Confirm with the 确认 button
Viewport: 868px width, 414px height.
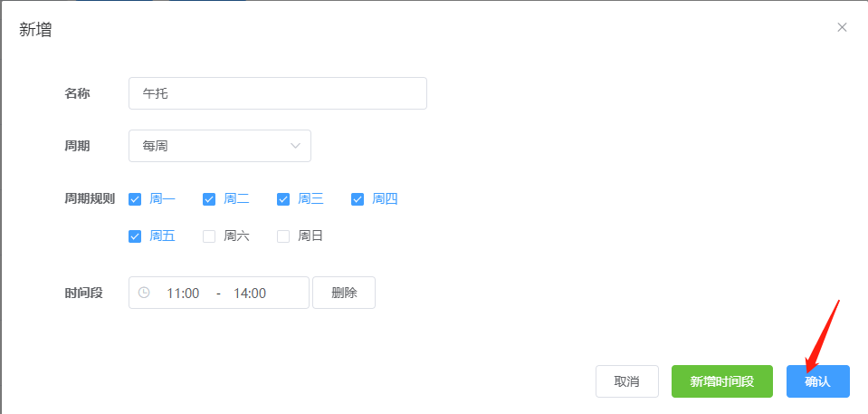pos(817,381)
